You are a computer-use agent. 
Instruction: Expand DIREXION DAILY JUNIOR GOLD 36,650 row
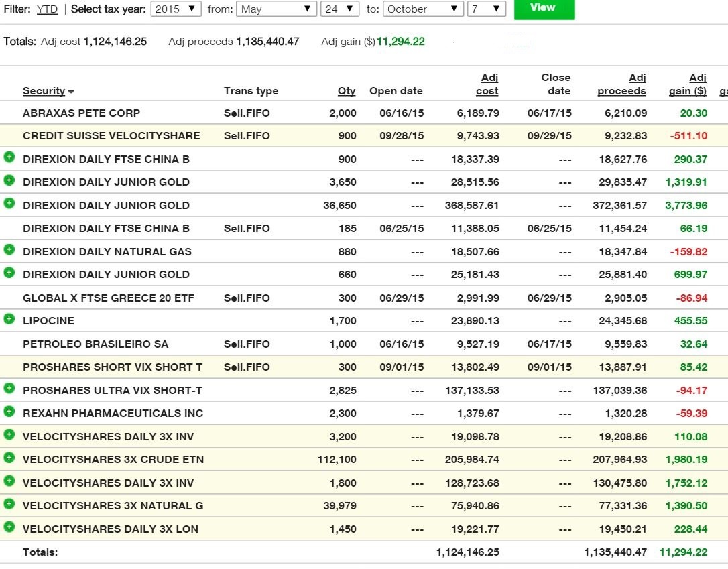tap(9, 203)
